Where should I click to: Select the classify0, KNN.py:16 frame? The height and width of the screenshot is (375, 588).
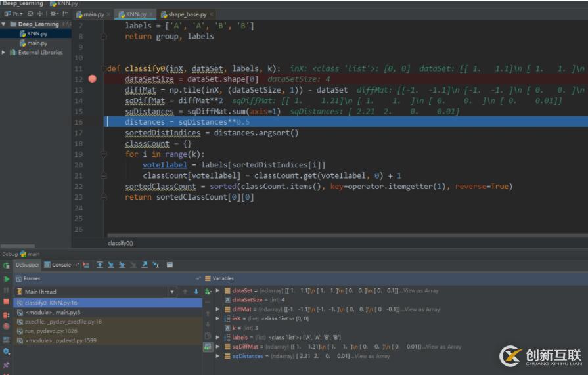tap(108, 303)
